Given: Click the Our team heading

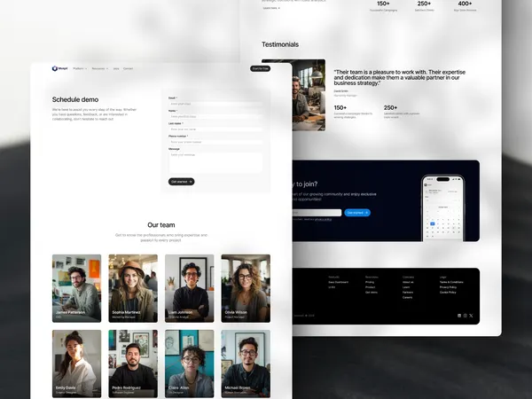Looking at the screenshot, I should [x=161, y=225].
